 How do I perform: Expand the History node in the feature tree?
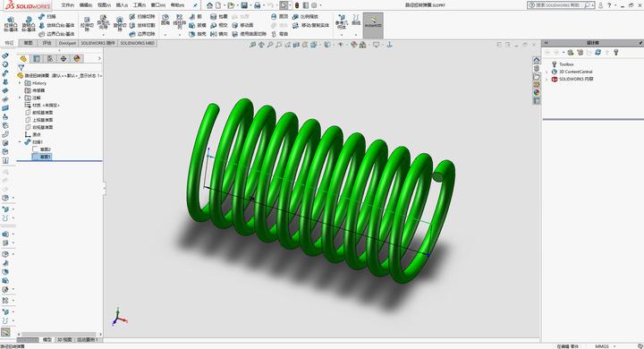pos(20,83)
